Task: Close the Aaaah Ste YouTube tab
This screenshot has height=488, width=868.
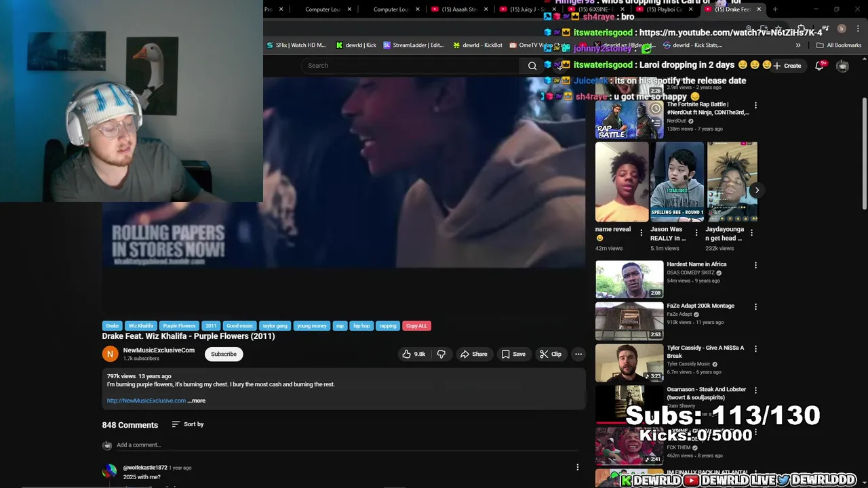Action: tap(486, 9)
